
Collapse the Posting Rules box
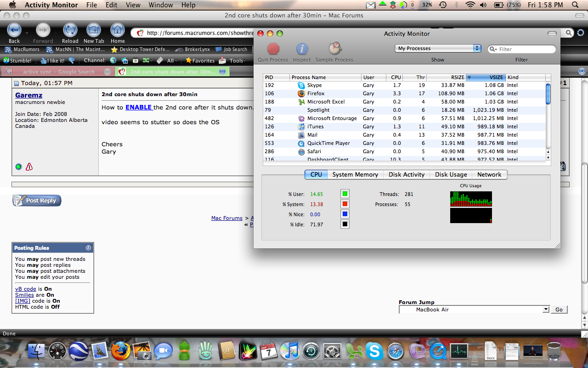pos(89,247)
